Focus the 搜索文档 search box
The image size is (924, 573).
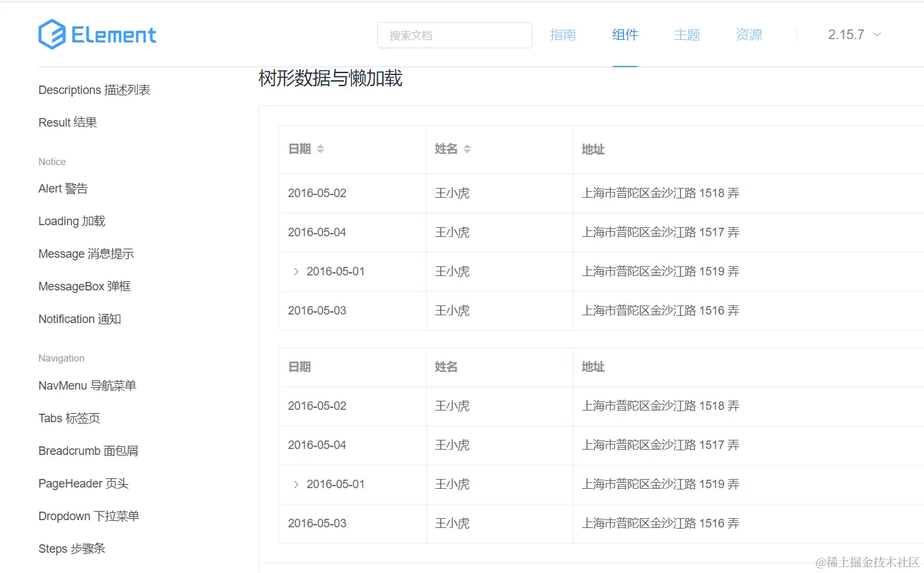(455, 35)
